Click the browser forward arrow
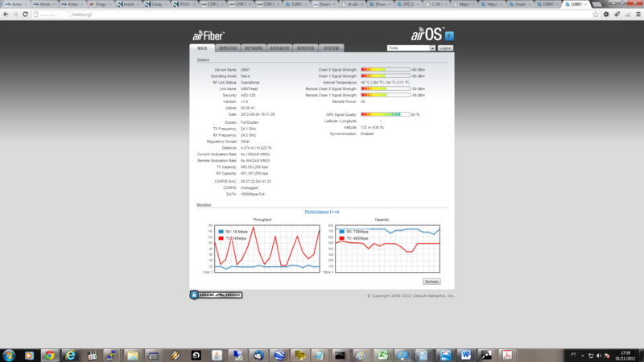This screenshot has width=644, height=362. click(15, 14)
